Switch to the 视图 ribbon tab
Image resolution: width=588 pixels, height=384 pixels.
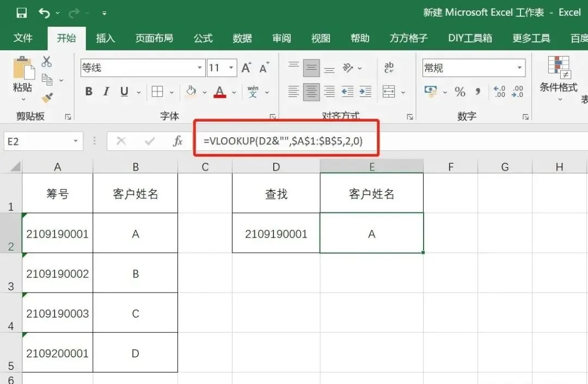click(x=321, y=38)
